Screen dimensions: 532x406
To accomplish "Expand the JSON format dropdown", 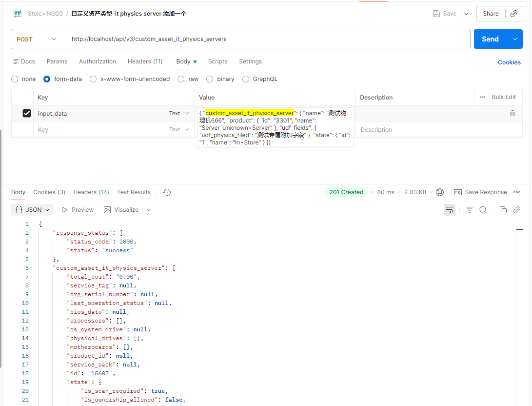I will 33,210.
